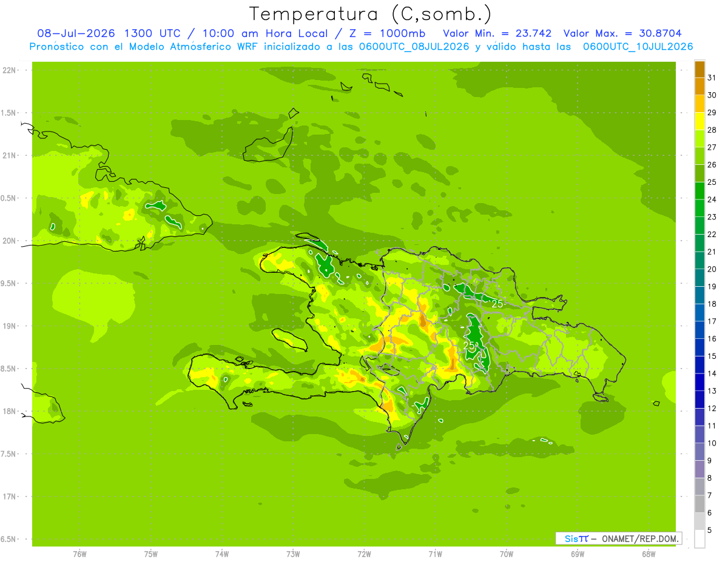Click legend value 15
The height and width of the screenshot is (562, 728).
pos(712,356)
